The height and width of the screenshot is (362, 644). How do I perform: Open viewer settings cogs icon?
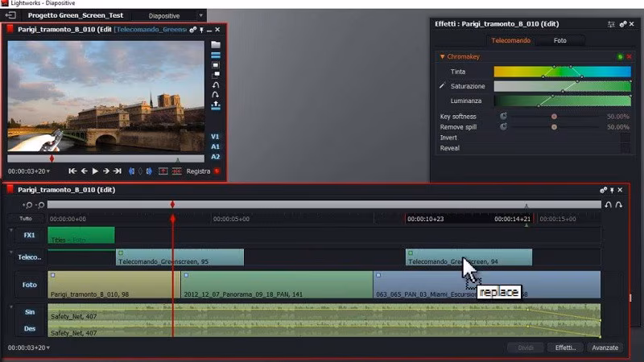[192, 30]
